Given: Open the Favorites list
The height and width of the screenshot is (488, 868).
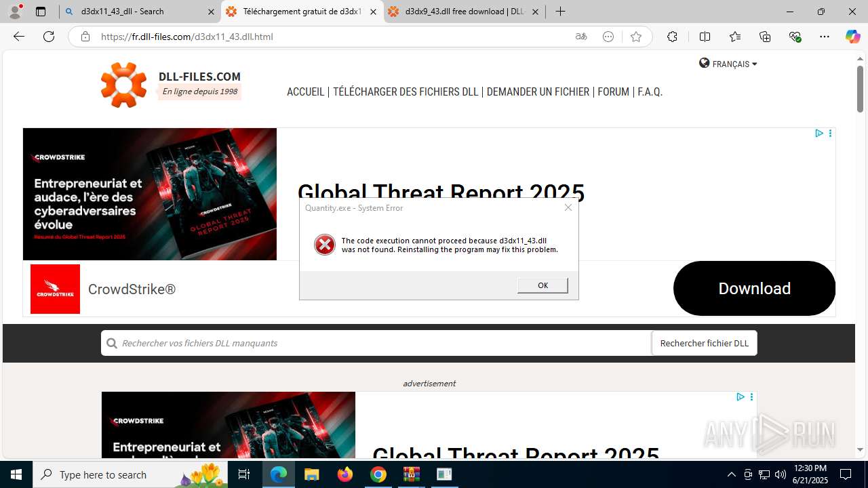Looking at the screenshot, I should point(735,37).
